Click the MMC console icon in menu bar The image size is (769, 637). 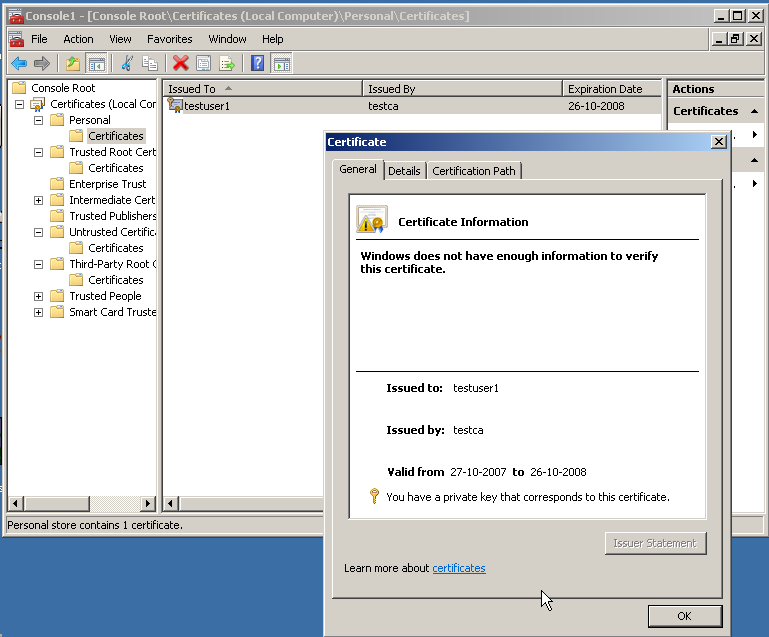click(x=16, y=39)
